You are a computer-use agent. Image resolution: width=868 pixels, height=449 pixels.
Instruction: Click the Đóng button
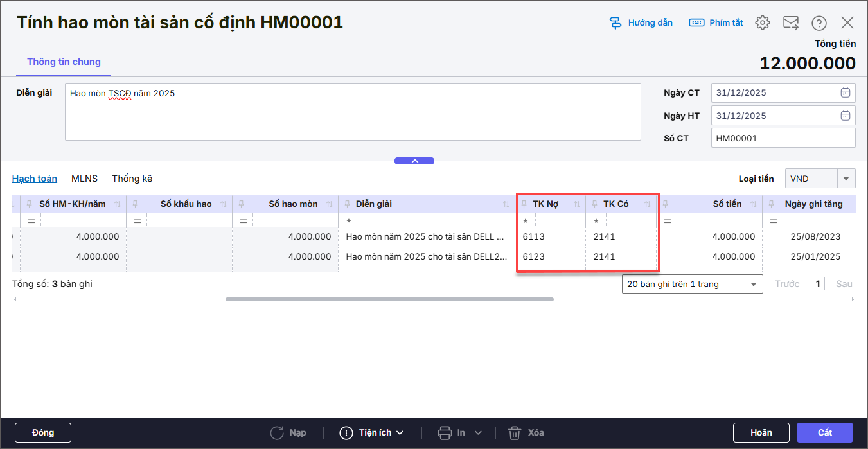pyautogui.click(x=43, y=432)
